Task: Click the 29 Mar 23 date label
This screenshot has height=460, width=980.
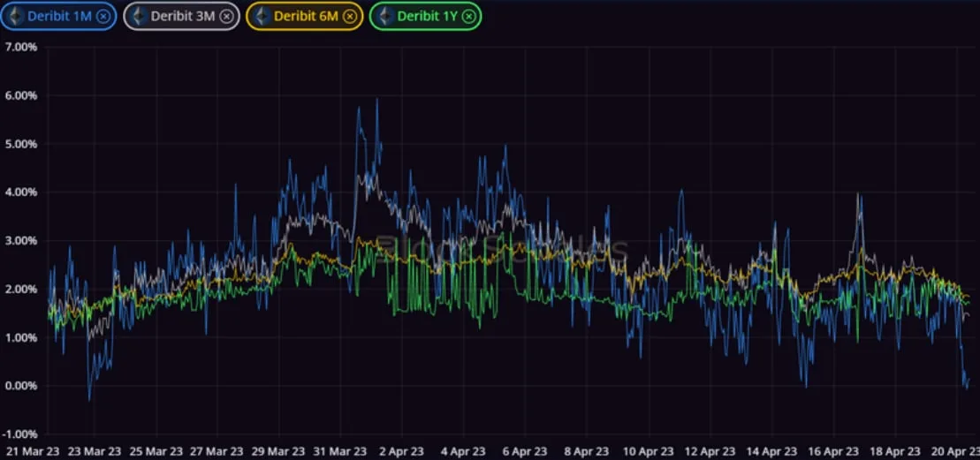Action: pos(279,451)
